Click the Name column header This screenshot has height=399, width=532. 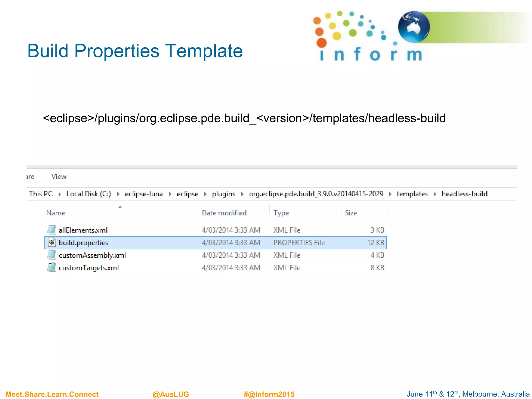coord(56,213)
